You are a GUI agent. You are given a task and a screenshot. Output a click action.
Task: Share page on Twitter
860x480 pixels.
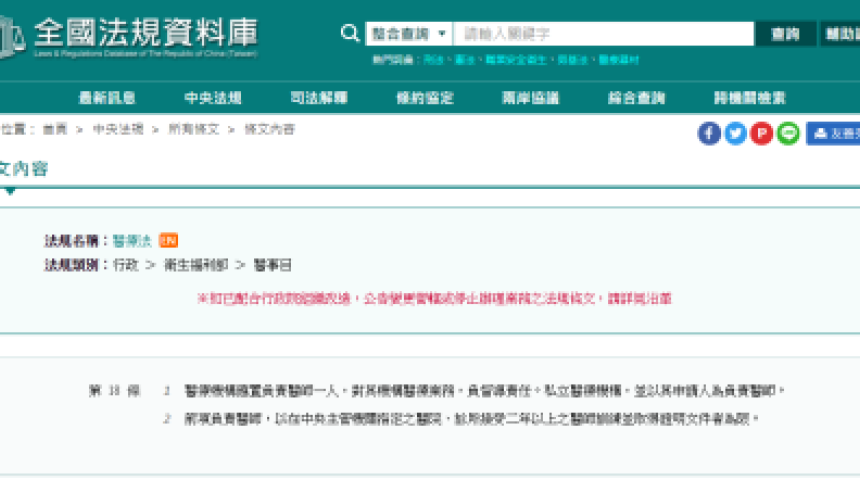pos(735,133)
